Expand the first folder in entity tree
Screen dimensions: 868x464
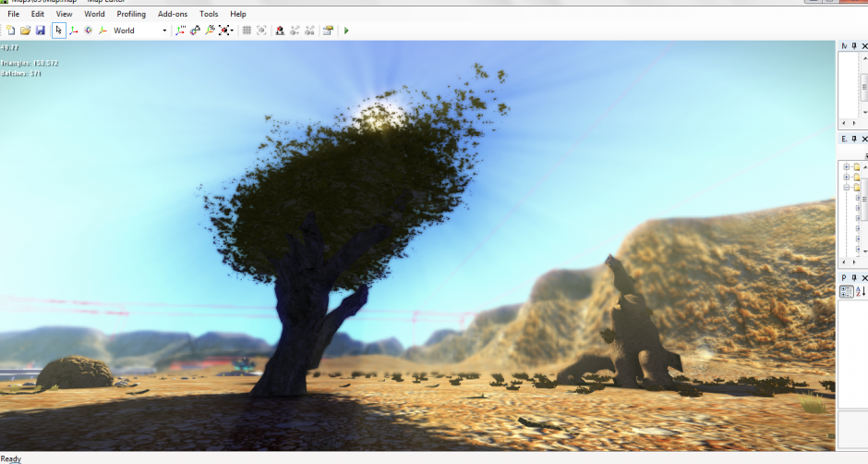[x=846, y=166]
